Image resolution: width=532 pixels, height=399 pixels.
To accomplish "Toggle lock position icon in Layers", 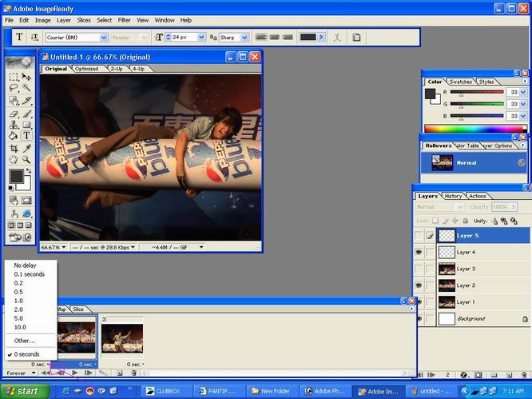I will coord(455,221).
